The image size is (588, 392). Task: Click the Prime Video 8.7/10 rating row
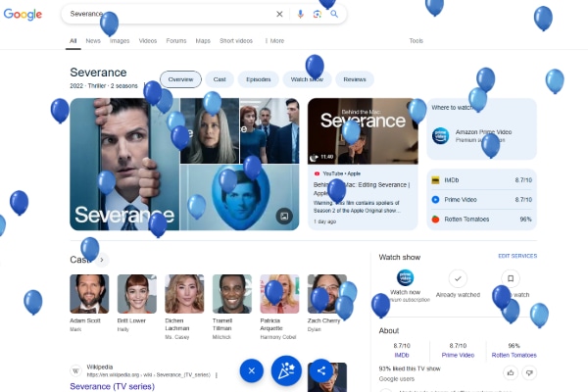tap(481, 200)
